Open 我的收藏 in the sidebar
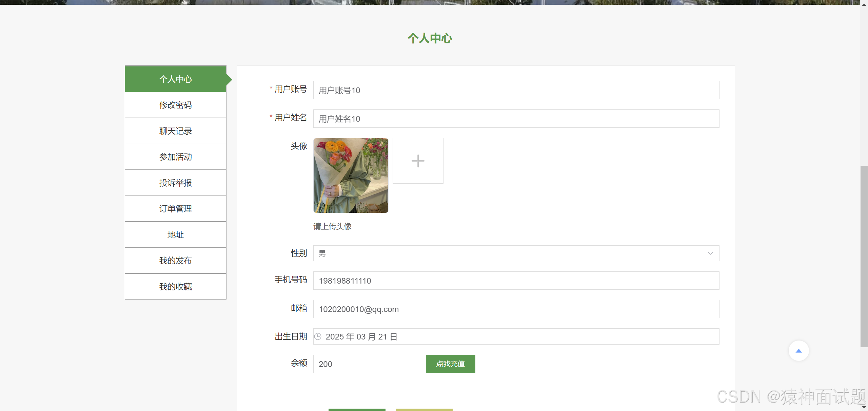 click(x=175, y=287)
